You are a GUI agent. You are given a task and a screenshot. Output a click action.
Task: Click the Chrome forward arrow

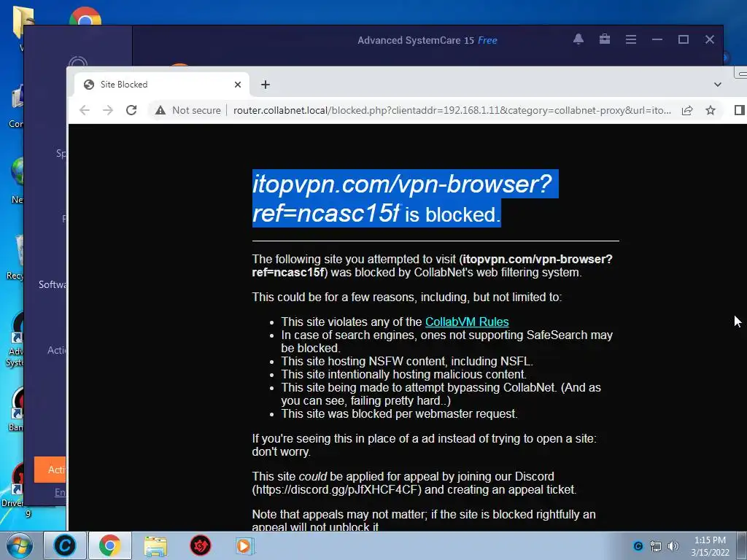[108, 111]
